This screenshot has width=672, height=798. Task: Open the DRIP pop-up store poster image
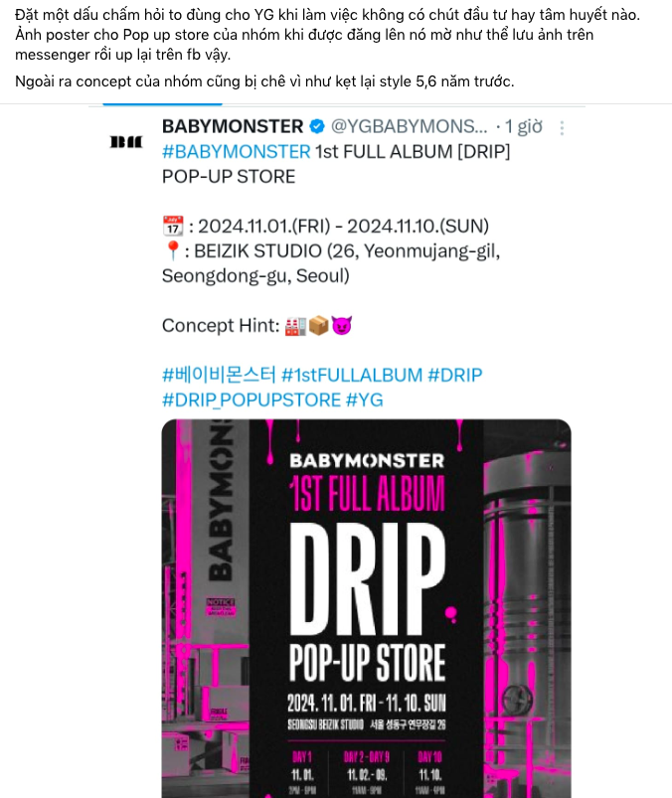tap(367, 608)
